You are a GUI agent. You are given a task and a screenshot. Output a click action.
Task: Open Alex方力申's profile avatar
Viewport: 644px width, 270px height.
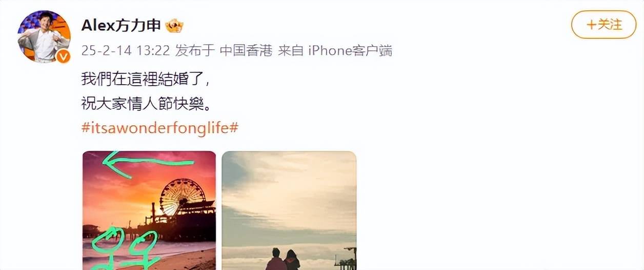click(x=44, y=37)
